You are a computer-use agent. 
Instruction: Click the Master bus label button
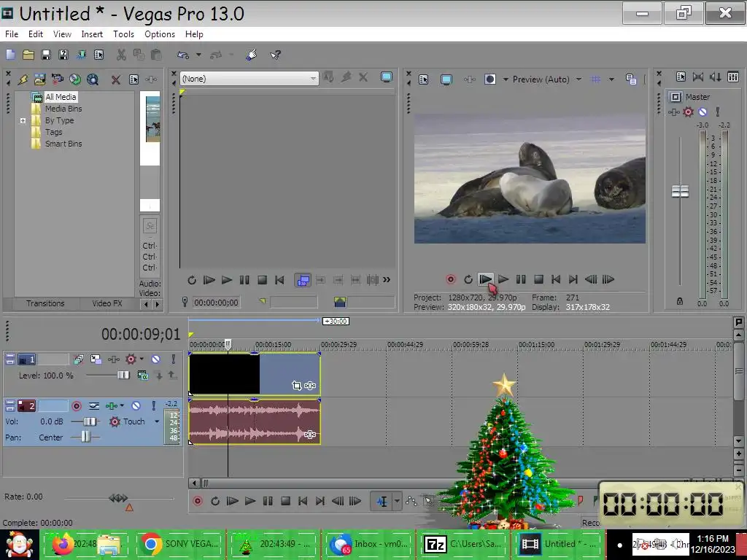676,97
